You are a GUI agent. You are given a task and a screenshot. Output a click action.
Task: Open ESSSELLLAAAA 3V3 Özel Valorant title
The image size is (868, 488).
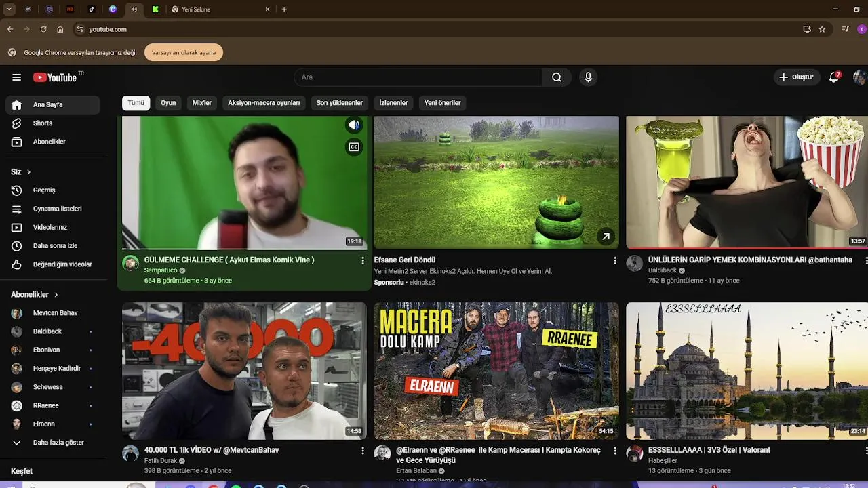(709, 450)
